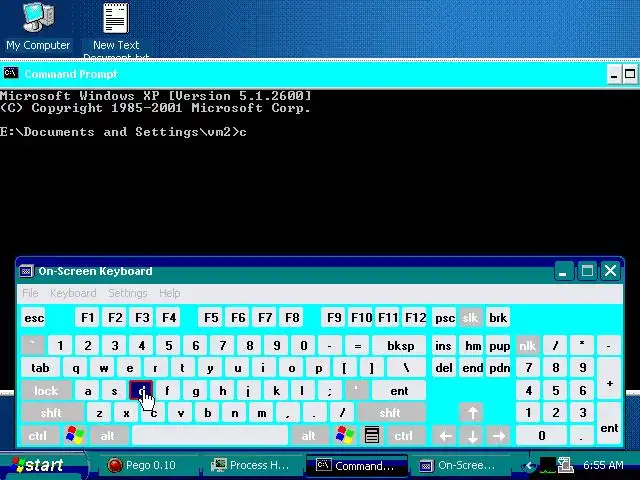Click the pdn page down key
The height and width of the screenshot is (480, 640).
tap(499, 368)
